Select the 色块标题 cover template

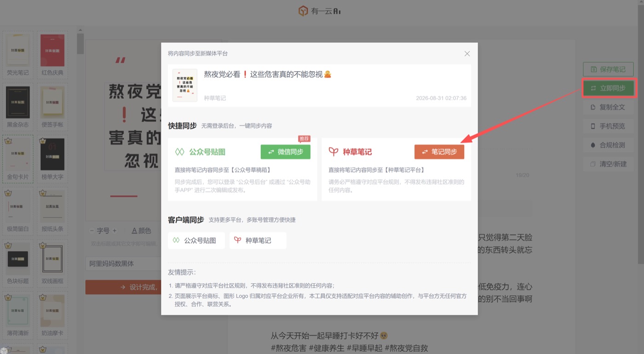click(18, 263)
